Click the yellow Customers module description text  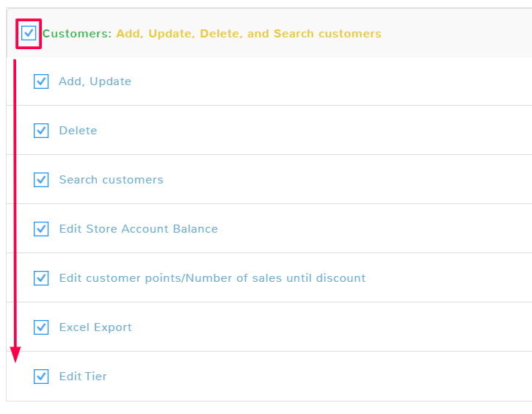tap(248, 34)
